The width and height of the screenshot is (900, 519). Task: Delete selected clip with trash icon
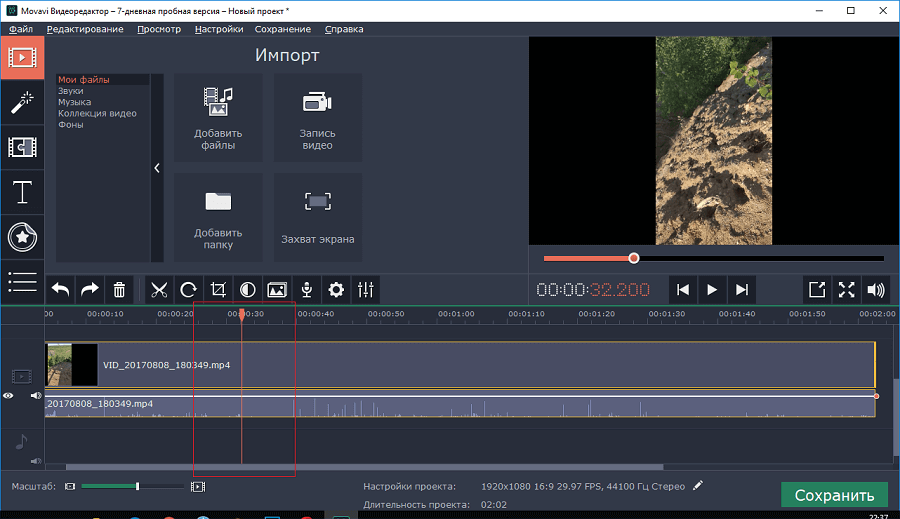click(x=119, y=290)
